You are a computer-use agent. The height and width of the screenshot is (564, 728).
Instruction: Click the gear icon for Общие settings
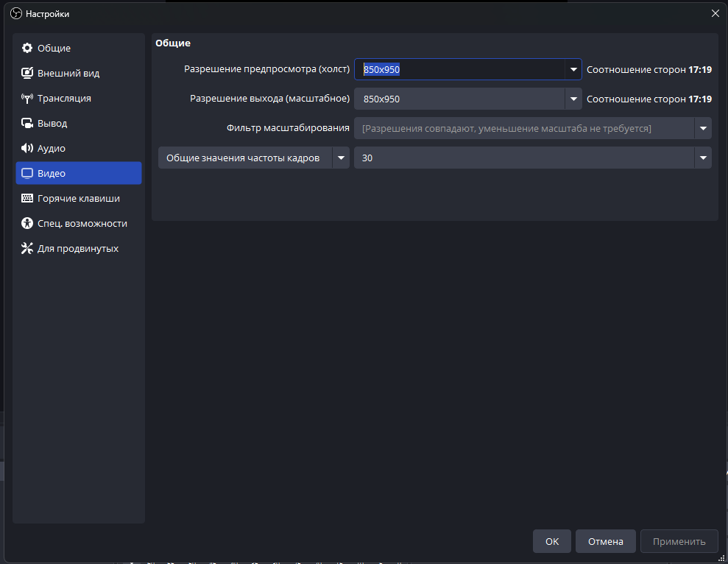[x=27, y=49]
